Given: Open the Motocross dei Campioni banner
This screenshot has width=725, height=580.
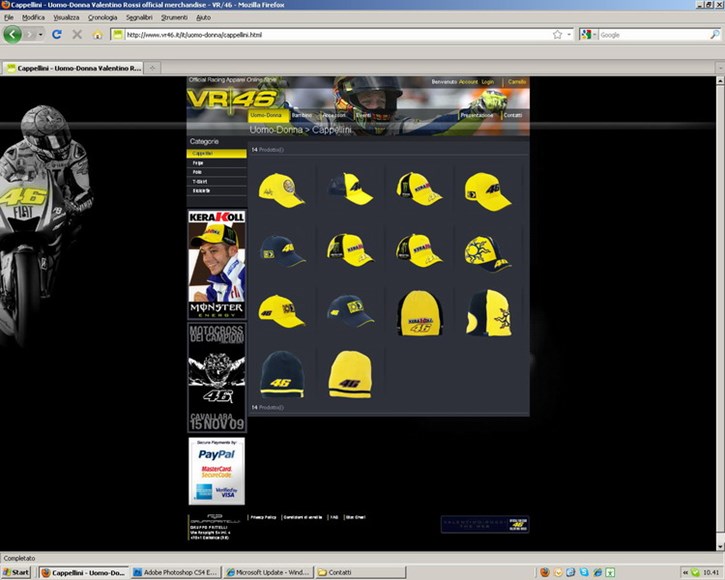Looking at the screenshot, I should [216, 377].
